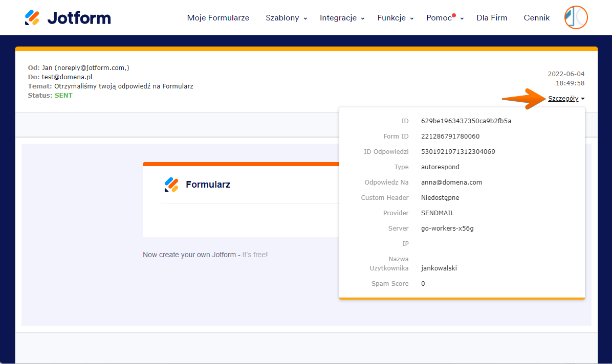Click the Provider value SENDMAIL
This screenshot has height=364, width=612.
[438, 213]
